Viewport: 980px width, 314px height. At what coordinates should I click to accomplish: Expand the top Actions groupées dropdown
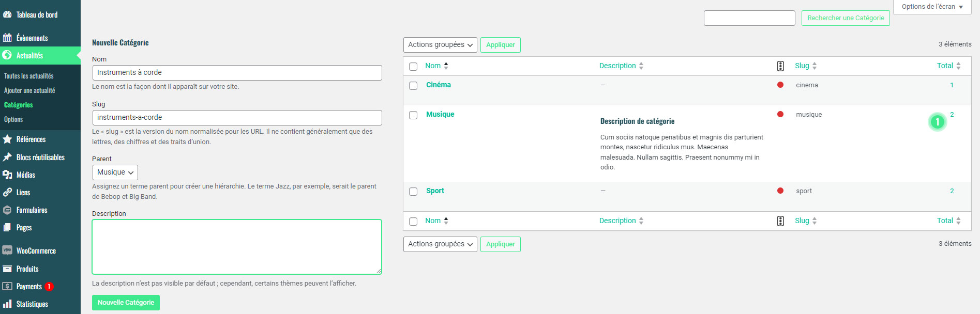coord(440,45)
